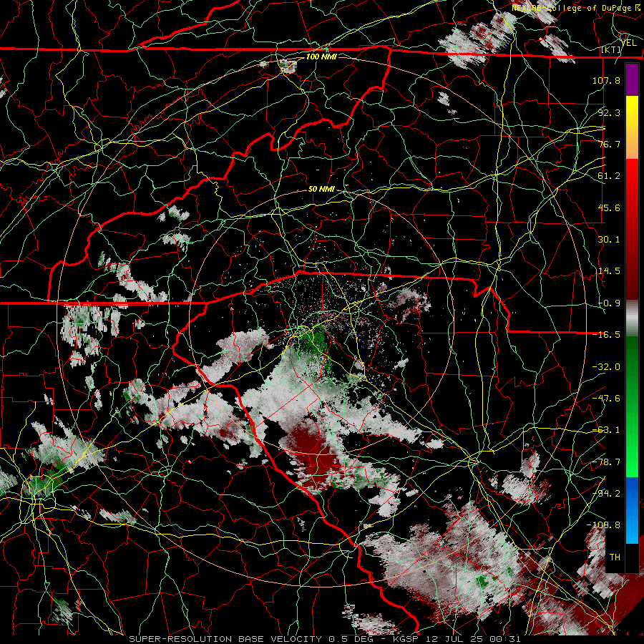
Task: Click the 107.8 velocity scale value
Action: tap(606, 80)
